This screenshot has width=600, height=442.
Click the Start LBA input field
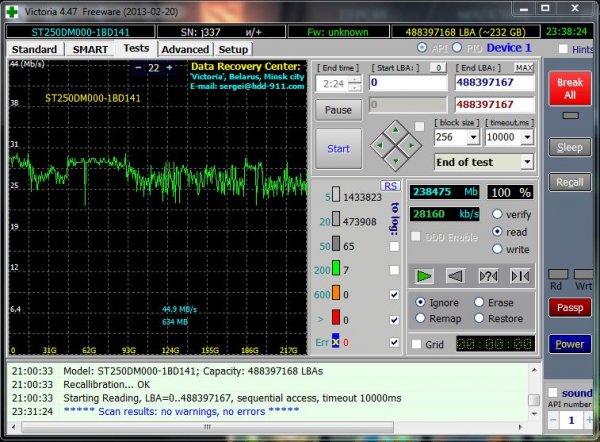point(408,83)
